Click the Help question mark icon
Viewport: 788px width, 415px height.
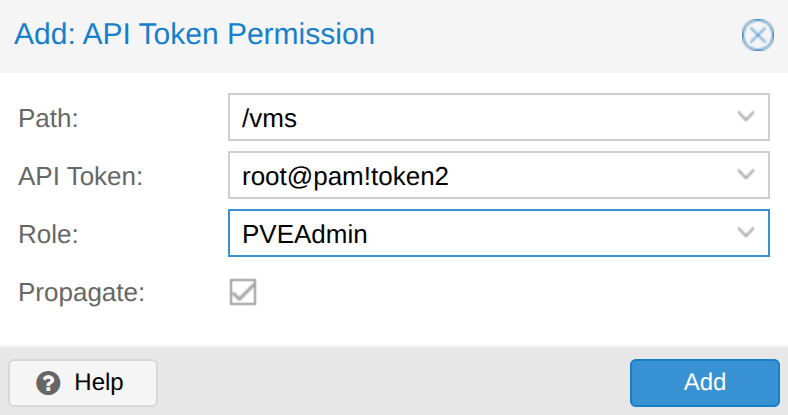coord(47,382)
